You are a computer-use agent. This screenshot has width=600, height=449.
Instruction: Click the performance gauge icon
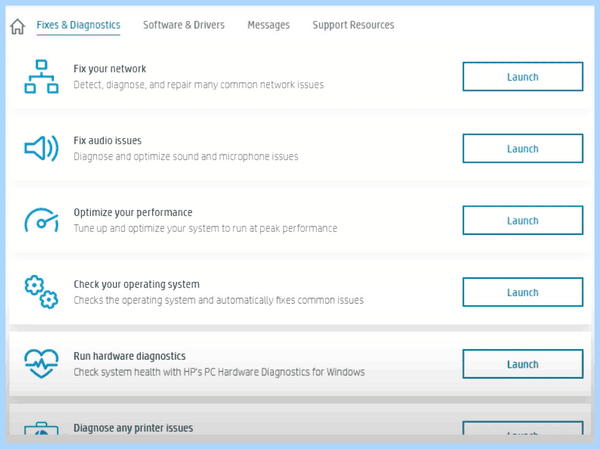pyautogui.click(x=41, y=220)
